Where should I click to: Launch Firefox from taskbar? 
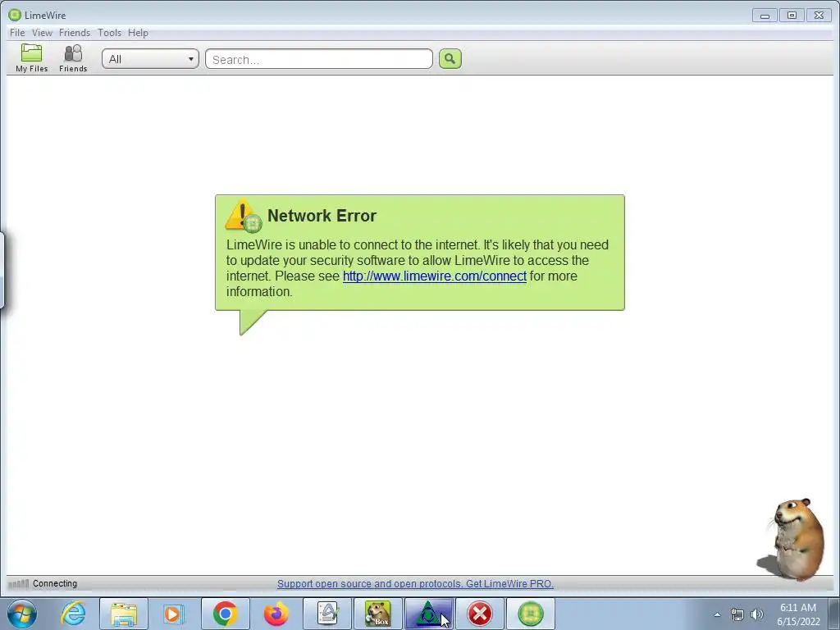276,614
